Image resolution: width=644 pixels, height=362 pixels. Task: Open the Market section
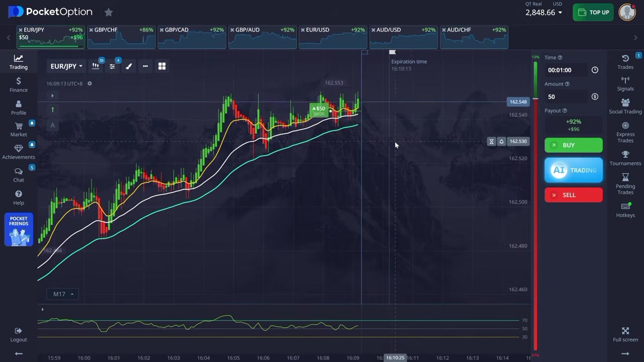(x=18, y=129)
